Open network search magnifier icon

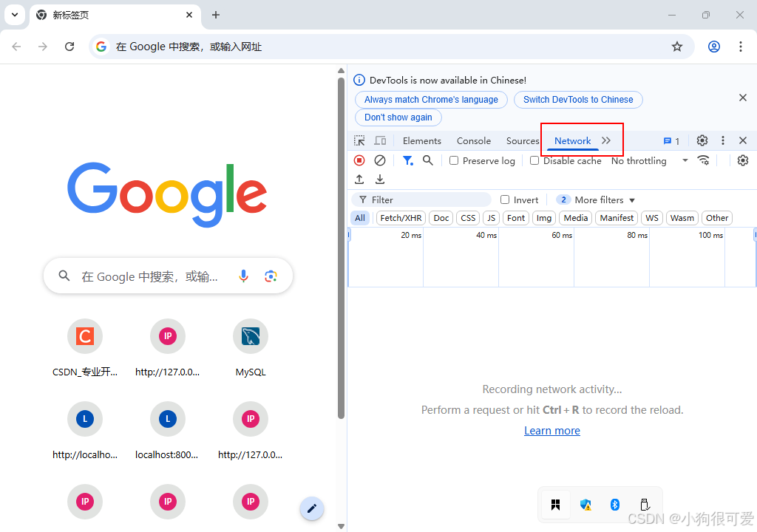pyautogui.click(x=428, y=160)
